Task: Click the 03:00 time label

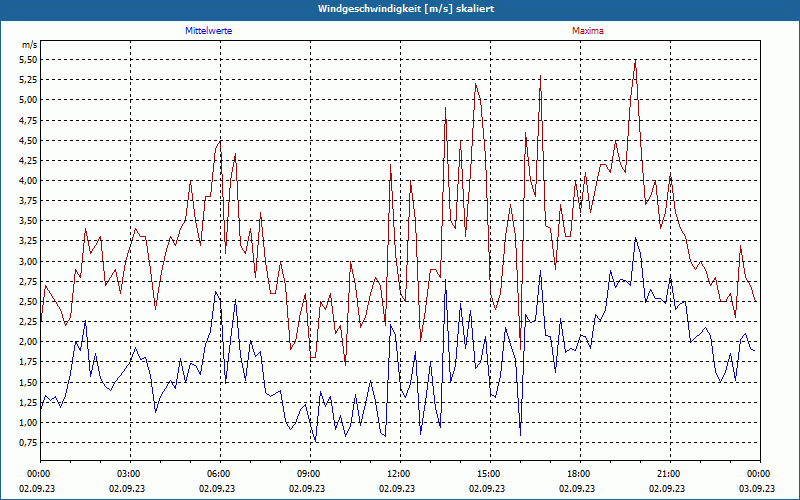Action: [128, 474]
